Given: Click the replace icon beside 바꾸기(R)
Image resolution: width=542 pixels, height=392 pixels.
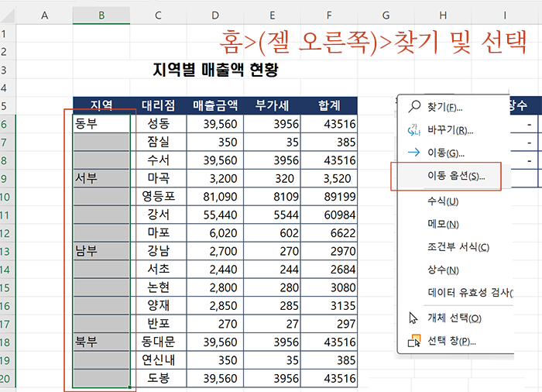Looking at the screenshot, I should 414,130.
